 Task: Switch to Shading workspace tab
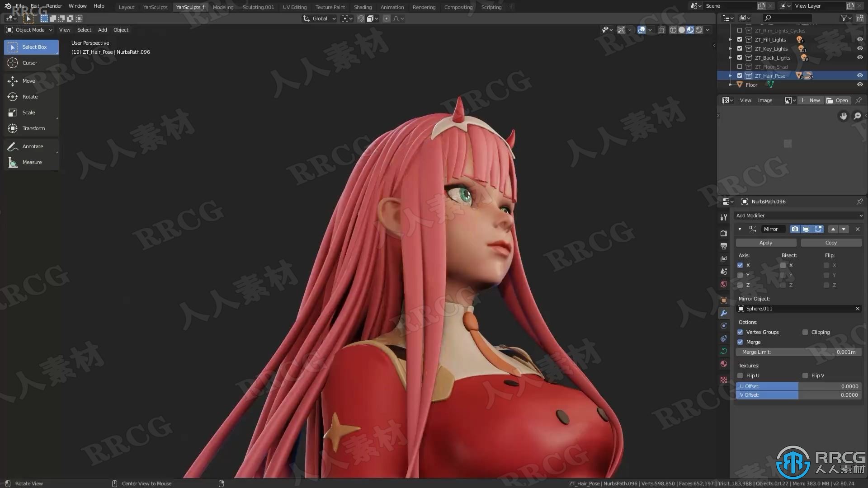click(x=363, y=7)
